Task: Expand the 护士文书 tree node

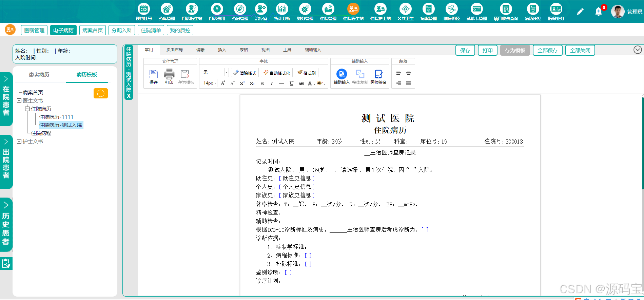Action: click(19, 142)
